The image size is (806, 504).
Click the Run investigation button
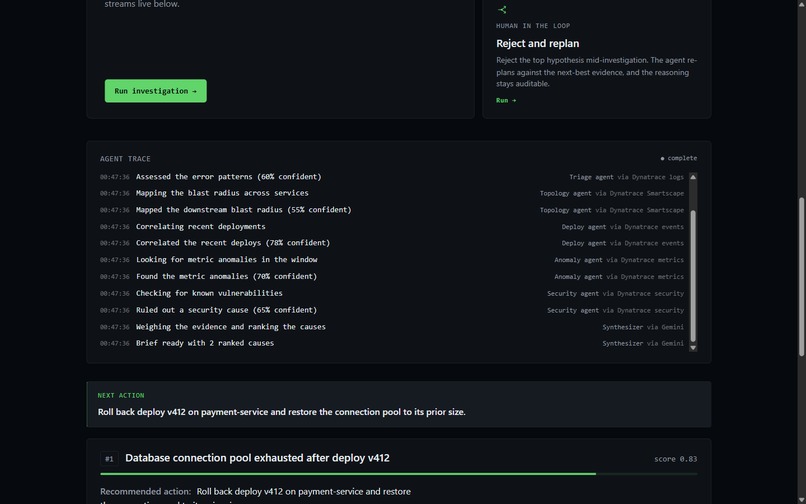tap(156, 91)
